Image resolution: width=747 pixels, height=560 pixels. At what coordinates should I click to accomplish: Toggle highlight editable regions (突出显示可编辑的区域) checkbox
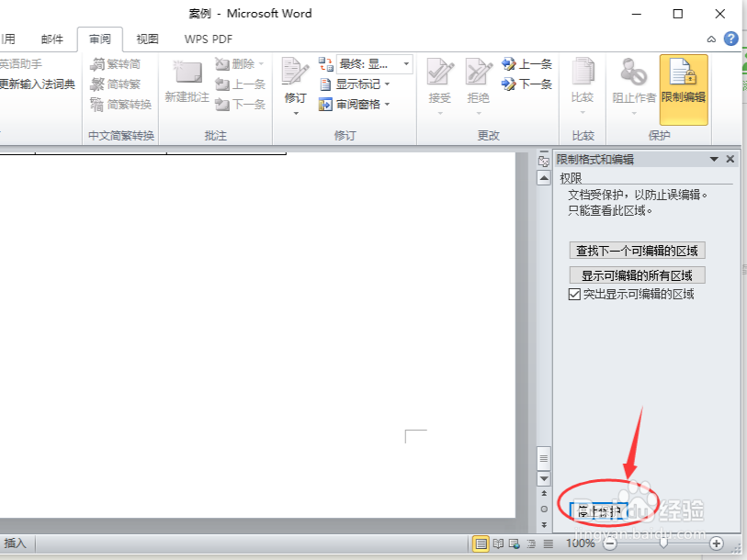[574, 295]
